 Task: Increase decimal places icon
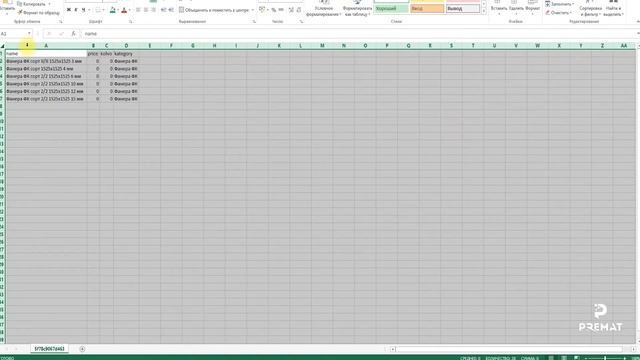(291, 10)
